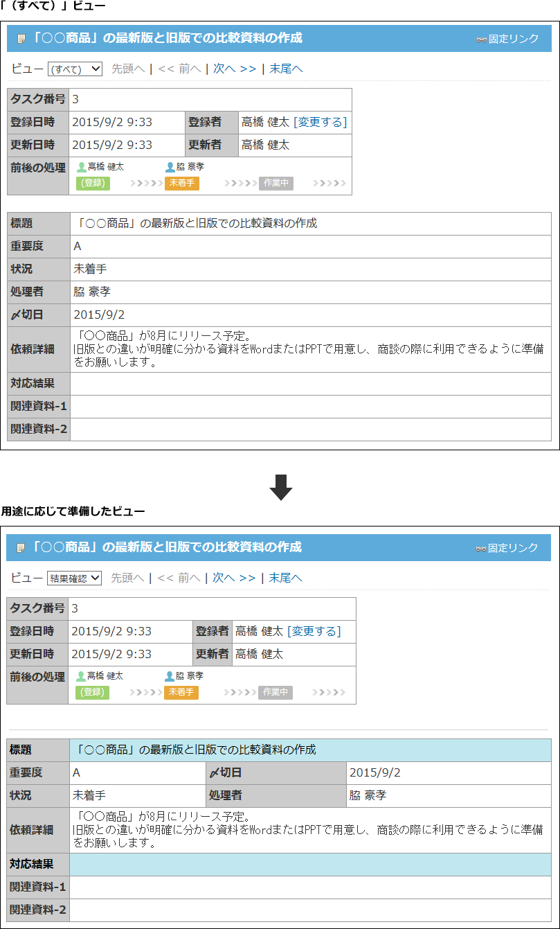Image resolution: width=560 pixels, height=929 pixels.
Task: Click highlighted 対応結果 cell in lower view
Action: coord(311,865)
